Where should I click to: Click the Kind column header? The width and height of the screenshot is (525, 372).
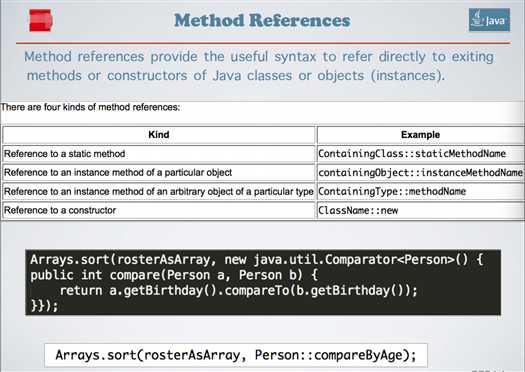[159, 135]
